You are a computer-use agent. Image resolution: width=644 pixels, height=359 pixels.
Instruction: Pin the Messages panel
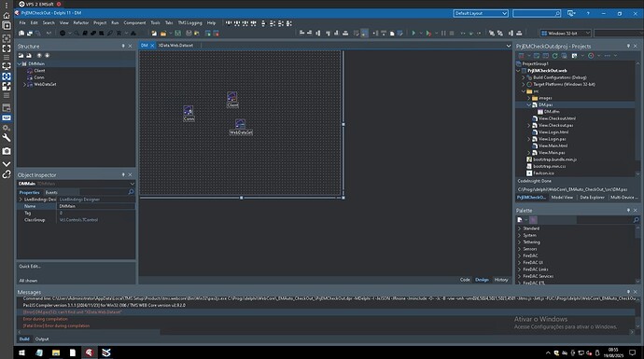[x=628, y=292]
